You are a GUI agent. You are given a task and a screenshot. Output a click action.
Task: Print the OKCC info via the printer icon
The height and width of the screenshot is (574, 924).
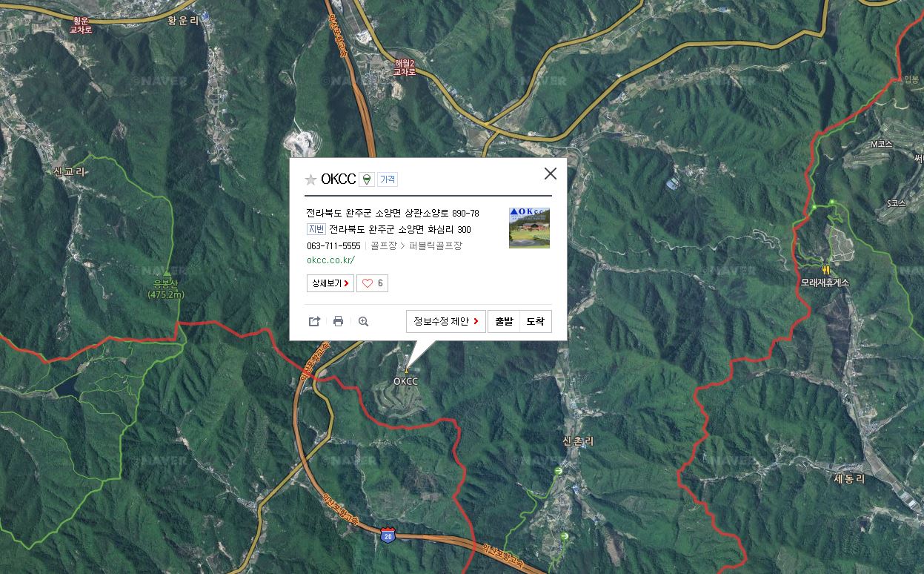[338, 321]
